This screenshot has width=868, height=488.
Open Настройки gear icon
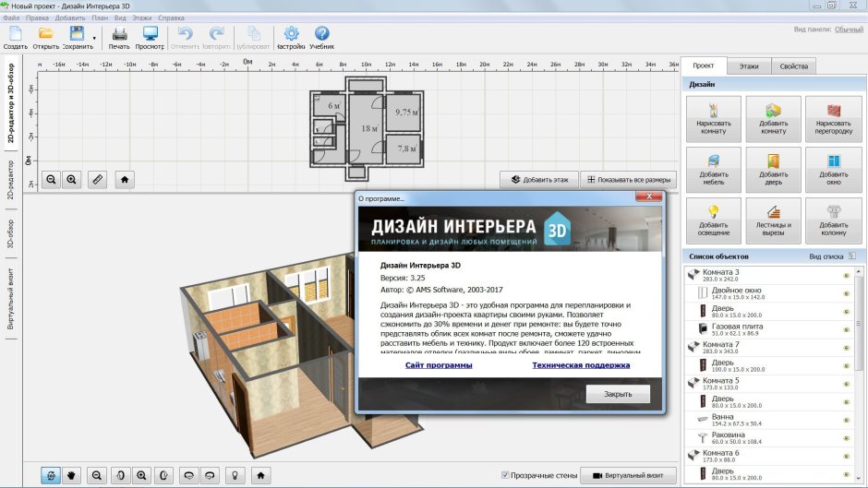point(291,34)
